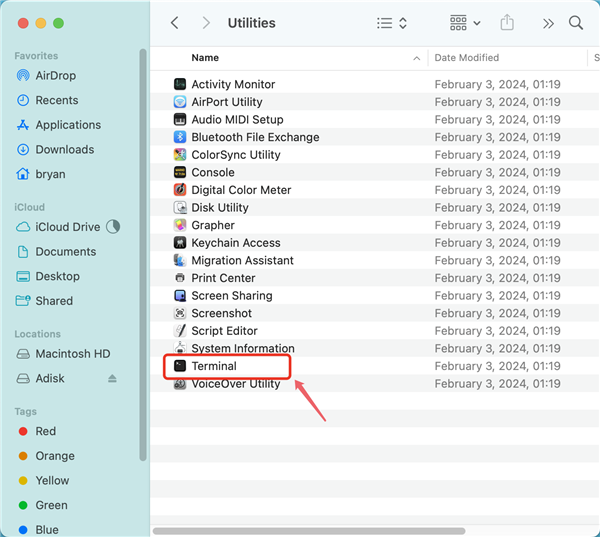Screen dimensions: 600x537
Task: Eject the Adisk volume
Action: (x=112, y=379)
